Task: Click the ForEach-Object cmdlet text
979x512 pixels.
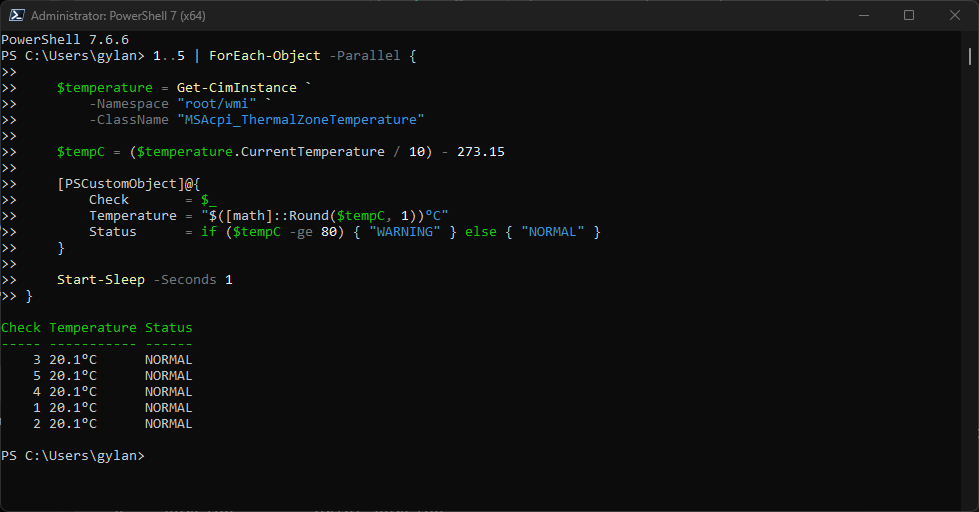Action: [x=265, y=56]
